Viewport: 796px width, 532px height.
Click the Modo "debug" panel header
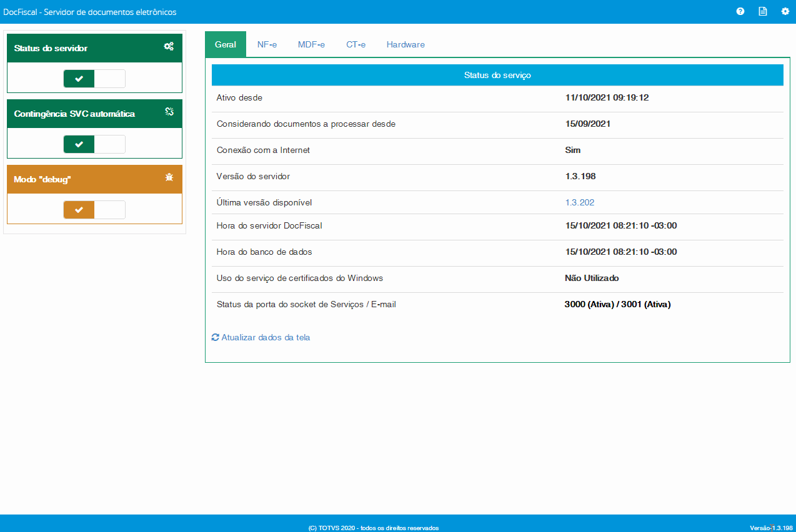(x=94, y=179)
